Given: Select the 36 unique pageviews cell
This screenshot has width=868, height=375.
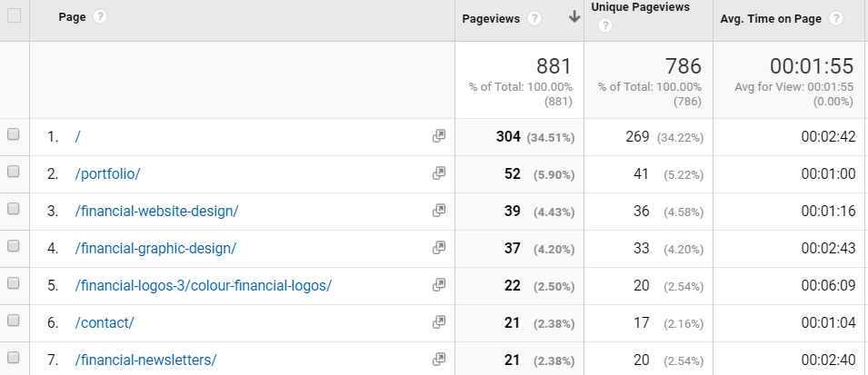Looking at the screenshot, I should coord(641,211).
